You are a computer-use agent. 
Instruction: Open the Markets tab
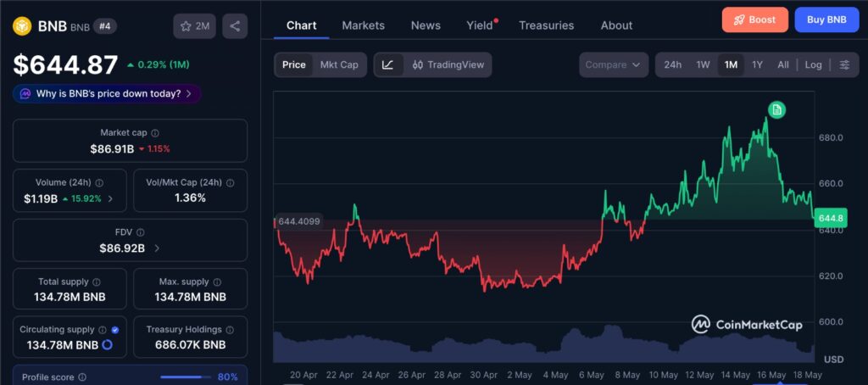363,25
